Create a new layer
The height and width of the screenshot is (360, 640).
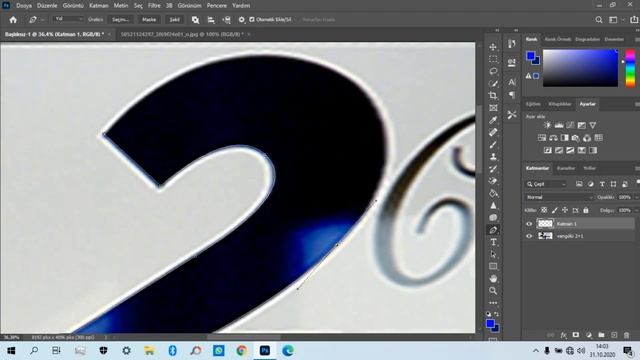(614, 335)
